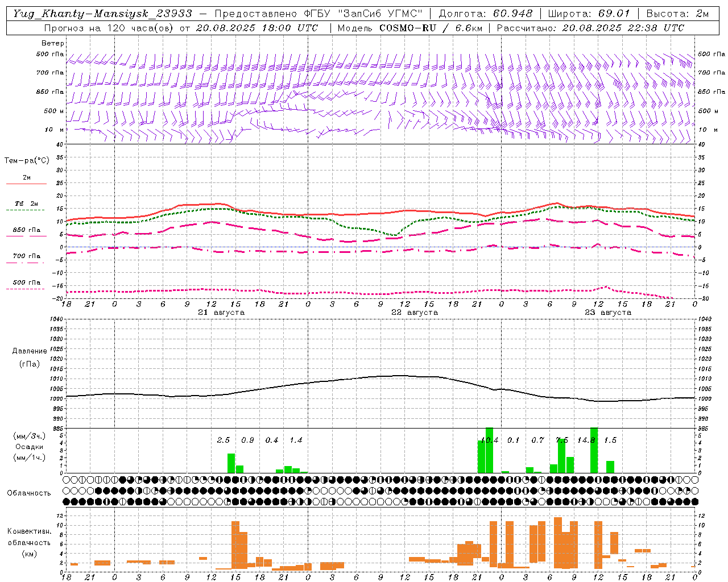The width and height of the screenshot is (728, 582).
Task: Click the (мм/3ч.) unit label
Action: pos(30,436)
